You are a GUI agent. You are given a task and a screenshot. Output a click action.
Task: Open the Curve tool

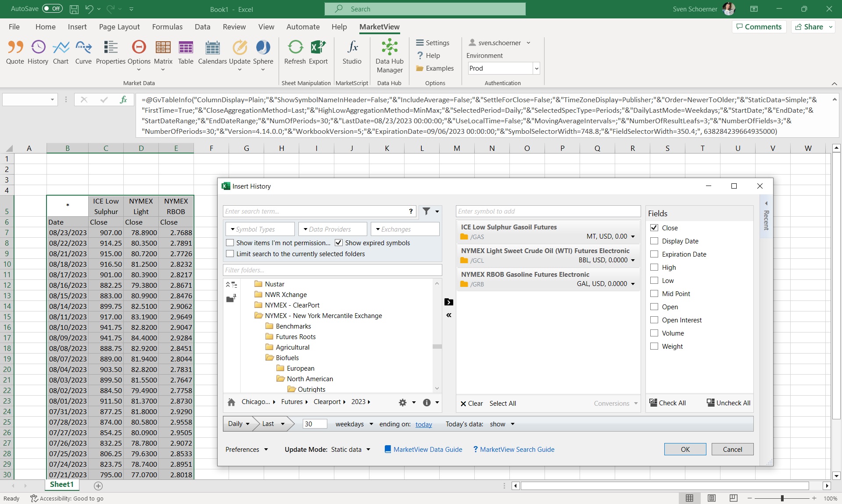coord(83,53)
